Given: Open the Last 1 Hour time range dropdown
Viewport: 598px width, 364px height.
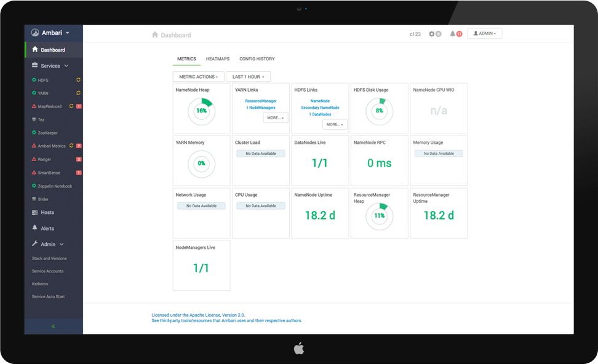Looking at the screenshot, I should (249, 77).
